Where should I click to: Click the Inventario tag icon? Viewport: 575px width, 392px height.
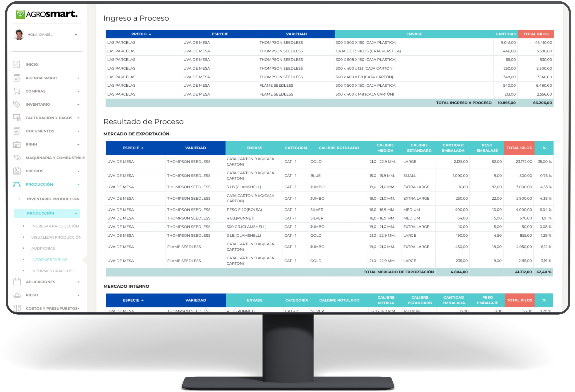click(17, 104)
